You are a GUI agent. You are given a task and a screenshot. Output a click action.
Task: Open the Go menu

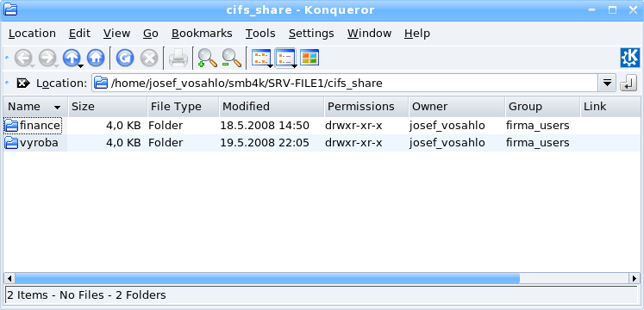(151, 34)
